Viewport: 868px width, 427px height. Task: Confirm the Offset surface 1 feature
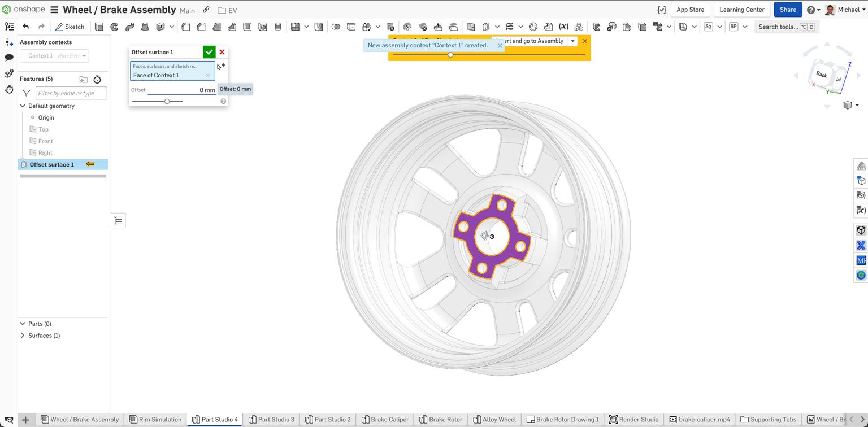pyautogui.click(x=209, y=52)
